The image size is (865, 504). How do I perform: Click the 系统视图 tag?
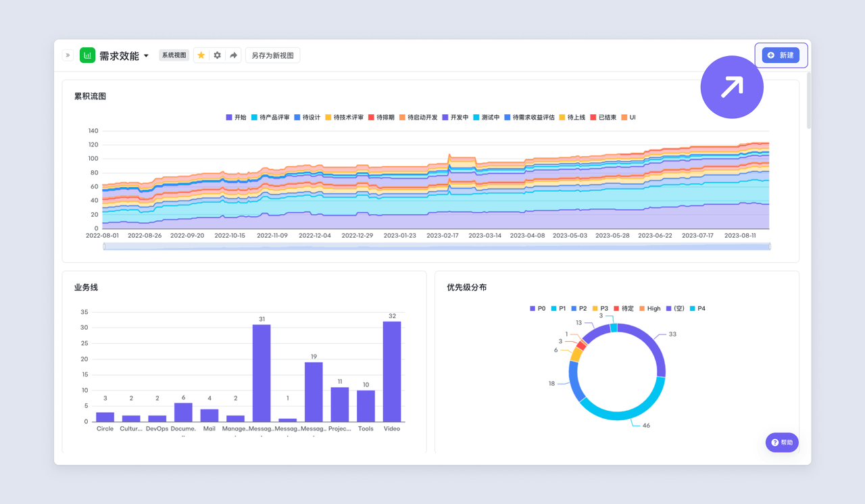click(174, 55)
